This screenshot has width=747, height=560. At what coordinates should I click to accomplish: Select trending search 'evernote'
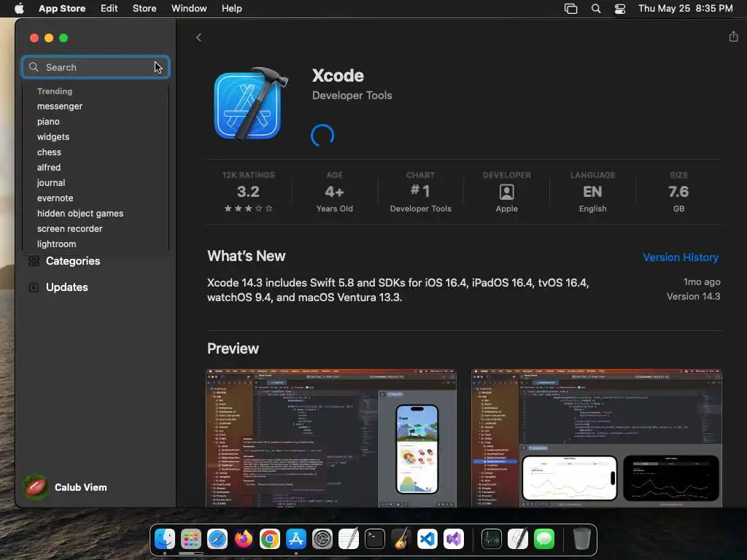(55, 198)
